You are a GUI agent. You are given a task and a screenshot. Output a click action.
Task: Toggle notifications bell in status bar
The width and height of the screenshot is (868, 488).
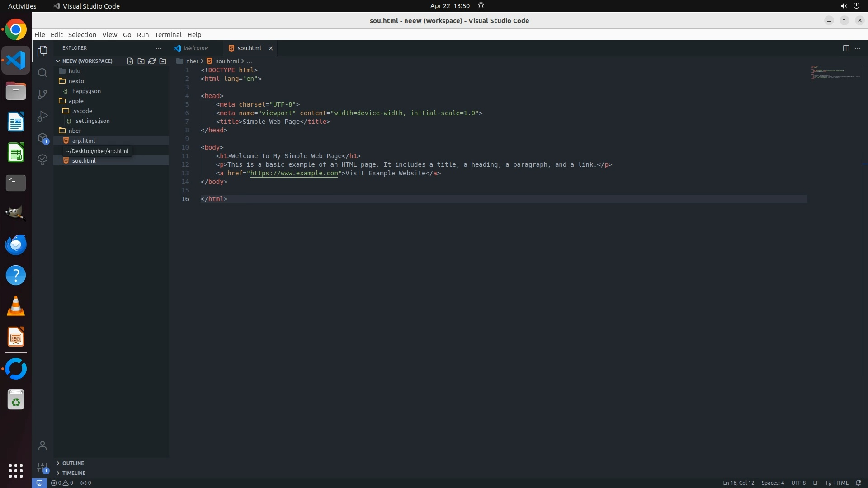coord(858,483)
